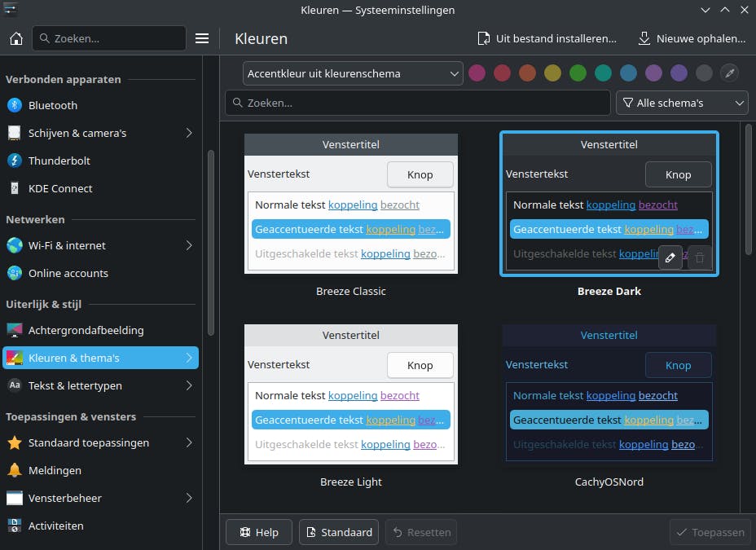Click the Tekst & lettertypen Aa icon
The image size is (756, 550).
[15, 385]
